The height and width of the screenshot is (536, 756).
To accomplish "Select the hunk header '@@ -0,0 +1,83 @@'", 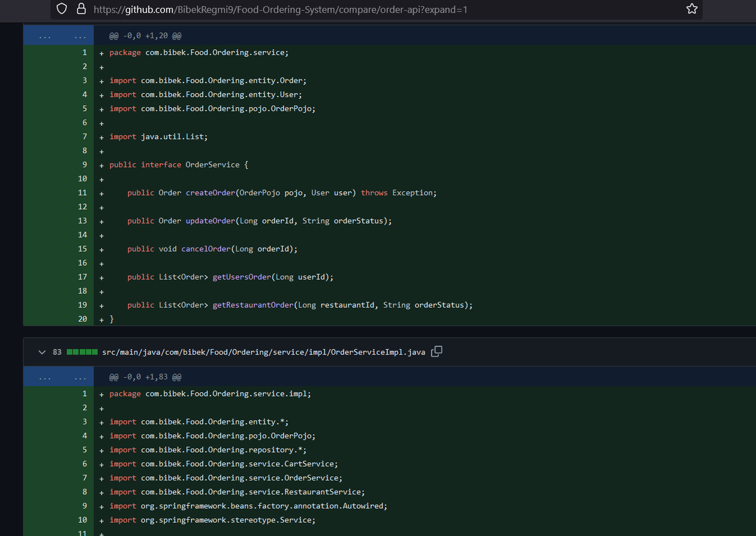I will tap(146, 377).
